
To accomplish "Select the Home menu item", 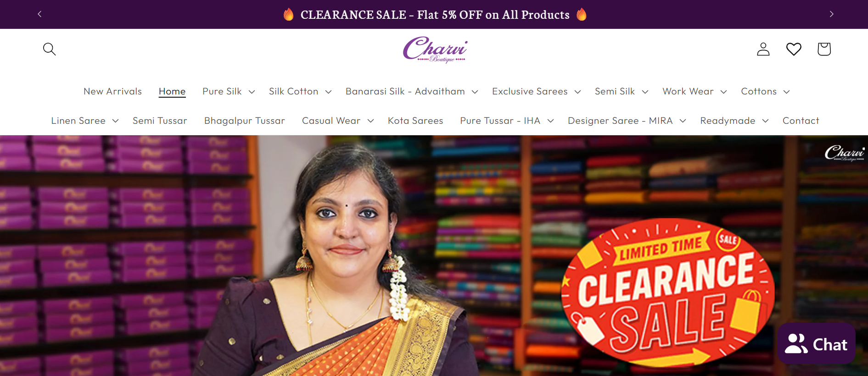I will coord(172,92).
